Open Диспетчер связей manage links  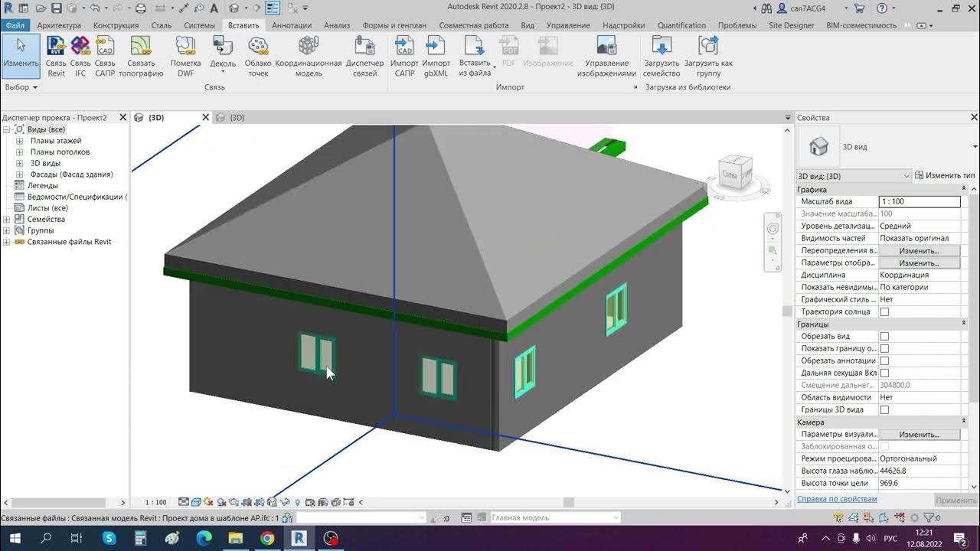365,57
